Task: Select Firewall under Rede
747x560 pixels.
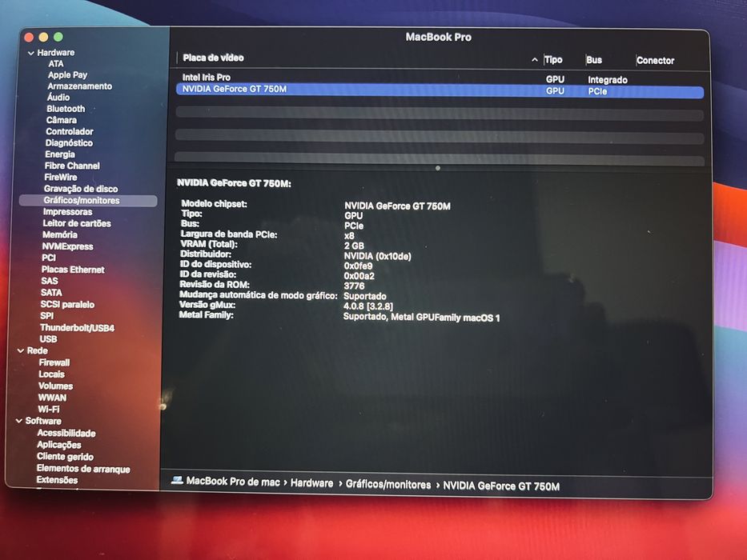Action: (x=54, y=363)
